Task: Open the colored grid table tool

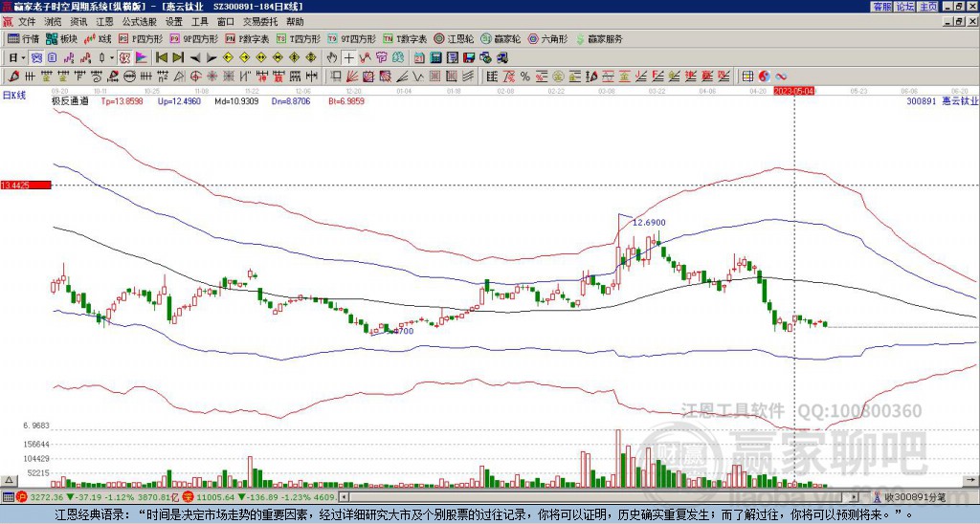Action: (747, 76)
